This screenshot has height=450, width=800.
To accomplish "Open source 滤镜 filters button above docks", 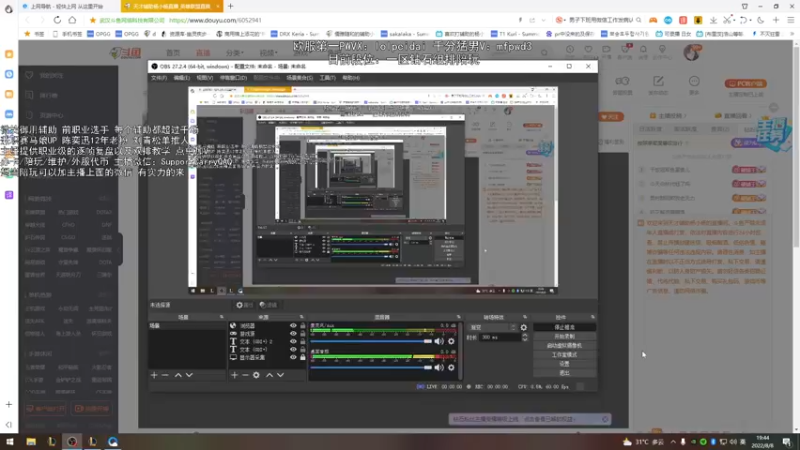I will pyautogui.click(x=268, y=305).
